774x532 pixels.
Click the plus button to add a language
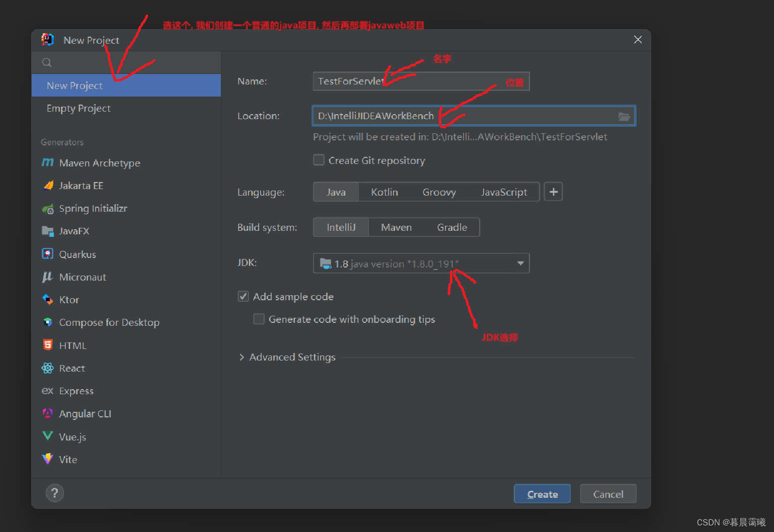coord(554,192)
